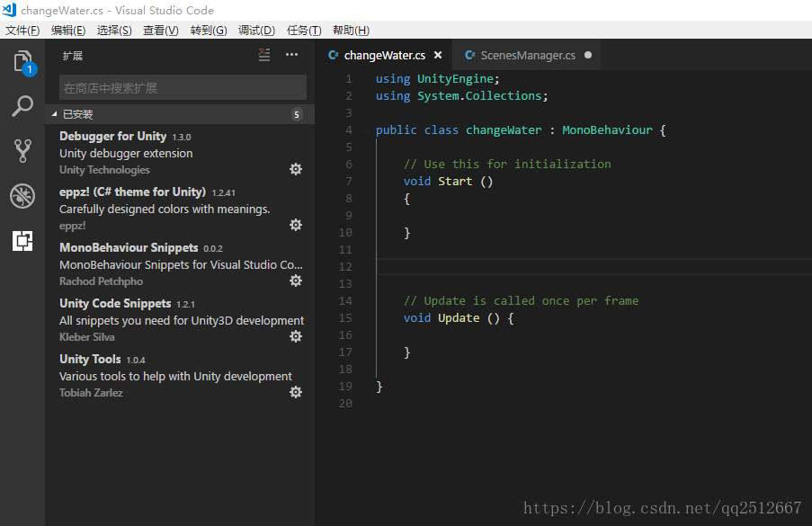
Task: Open the 调试(D) menu
Action: (x=256, y=30)
